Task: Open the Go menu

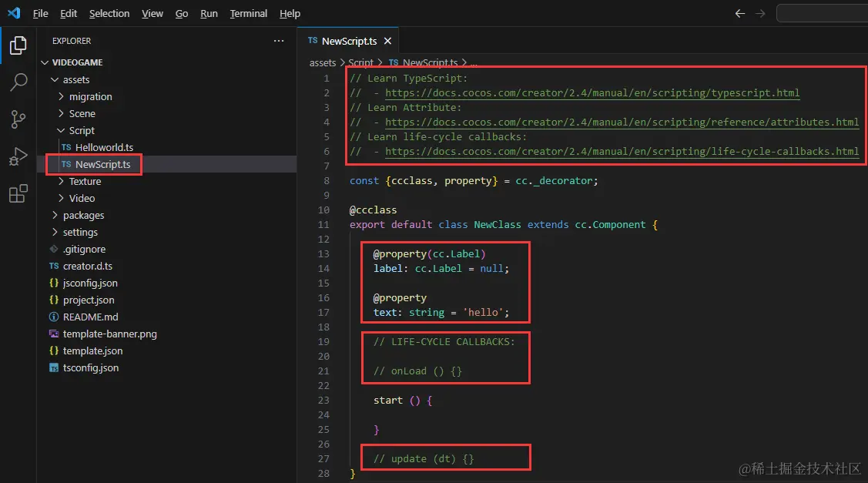Action: tap(182, 13)
